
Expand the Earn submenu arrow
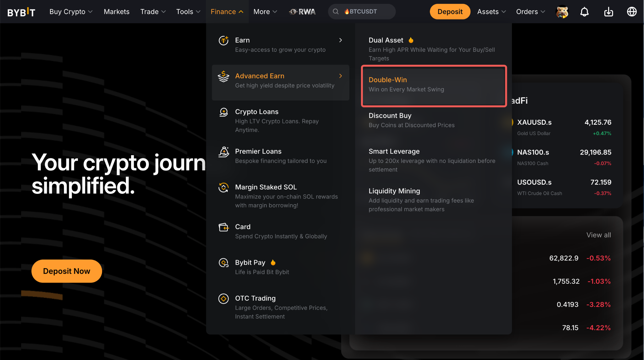pos(341,40)
